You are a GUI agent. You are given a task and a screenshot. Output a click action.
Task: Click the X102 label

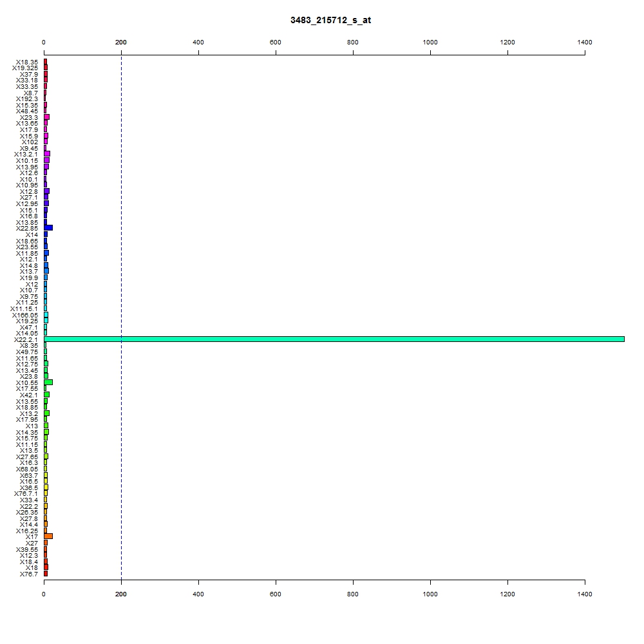coord(30,142)
